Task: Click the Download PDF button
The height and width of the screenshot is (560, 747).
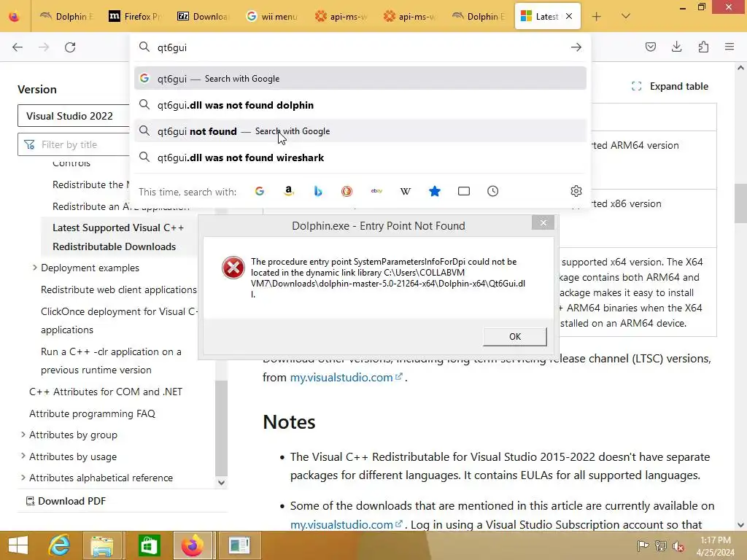Action: [x=66, y=501]
